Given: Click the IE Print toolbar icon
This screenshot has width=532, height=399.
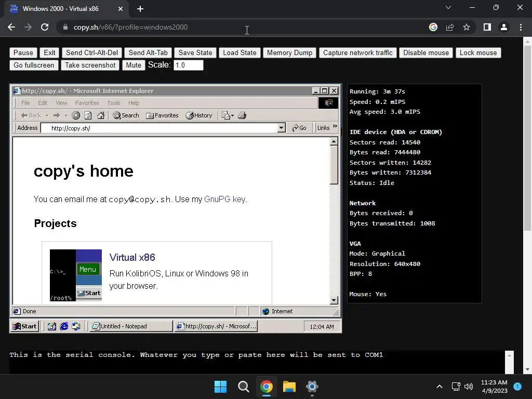Looking at the screenshot, I should (x=242, y=115).
